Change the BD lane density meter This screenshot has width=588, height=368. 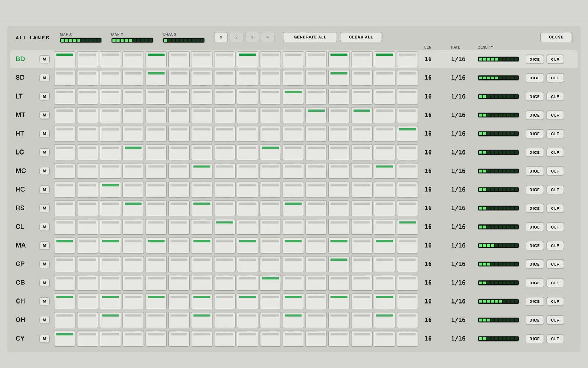(498, 59)
